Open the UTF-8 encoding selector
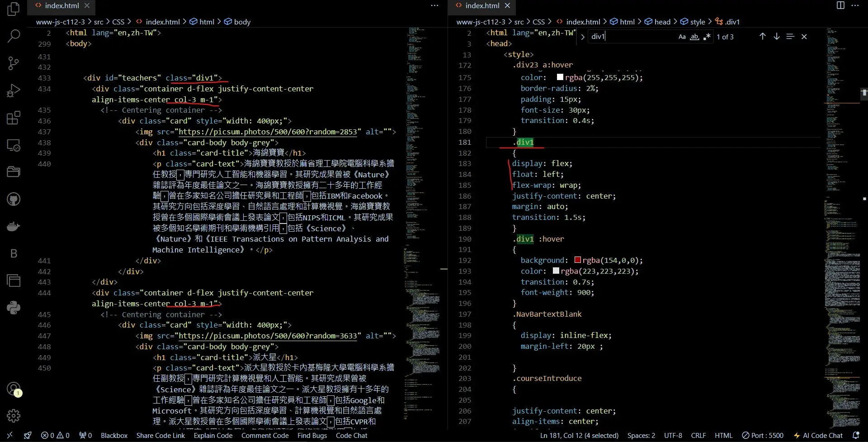This screenshot has height=442, width=868. [673, 436]
